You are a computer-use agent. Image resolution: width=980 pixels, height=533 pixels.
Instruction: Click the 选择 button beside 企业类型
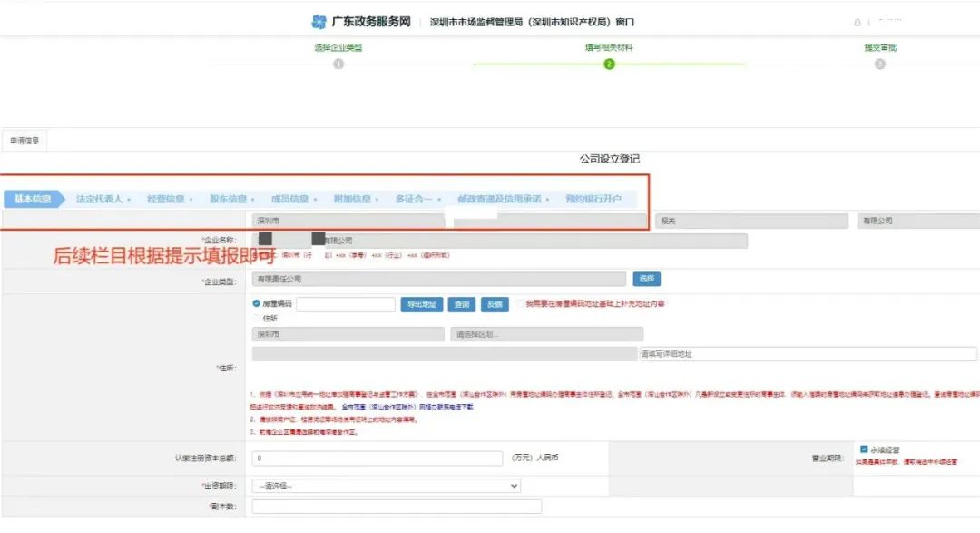point(648,279)
